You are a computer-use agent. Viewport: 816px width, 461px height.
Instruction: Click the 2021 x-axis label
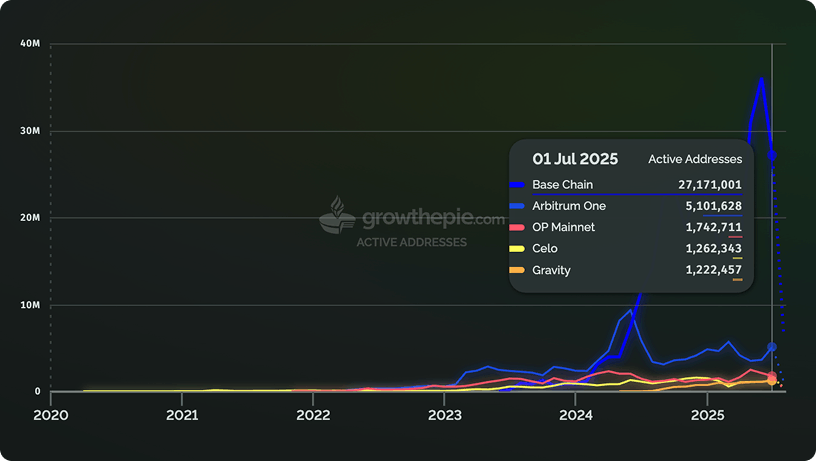[x=182, y=415]
